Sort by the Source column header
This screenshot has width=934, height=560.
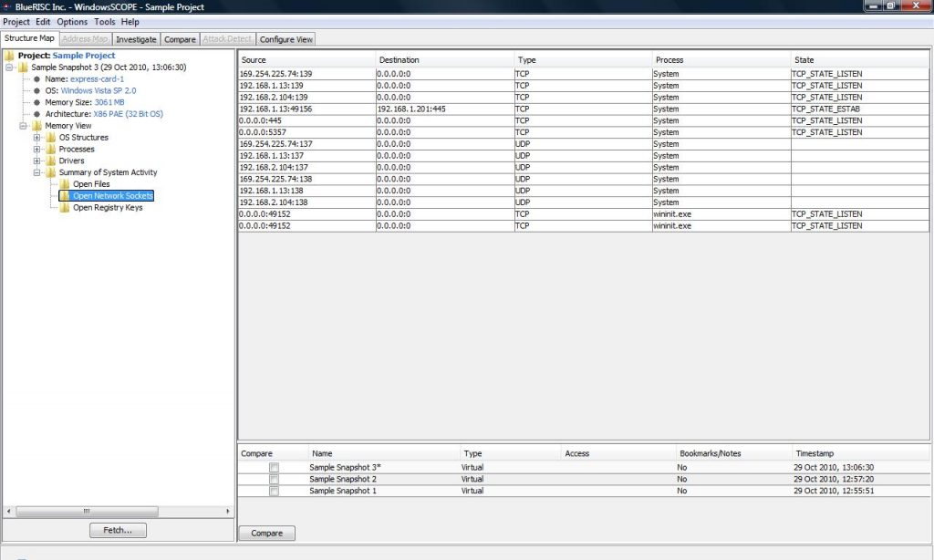coord(307,59)
